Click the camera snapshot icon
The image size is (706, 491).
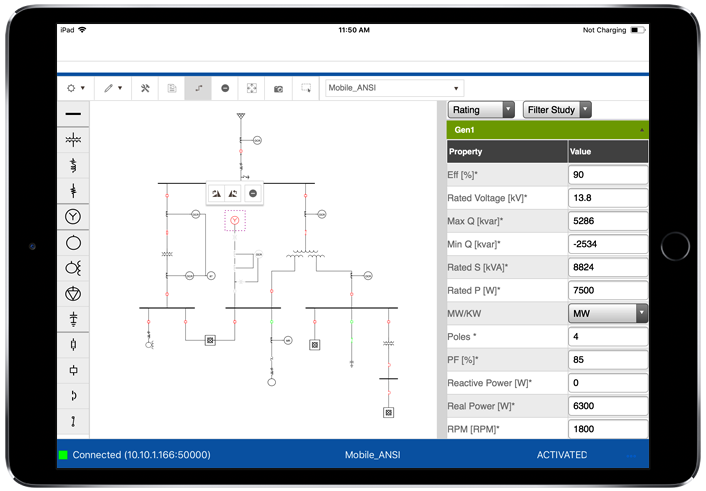click(x=279, y=88)
